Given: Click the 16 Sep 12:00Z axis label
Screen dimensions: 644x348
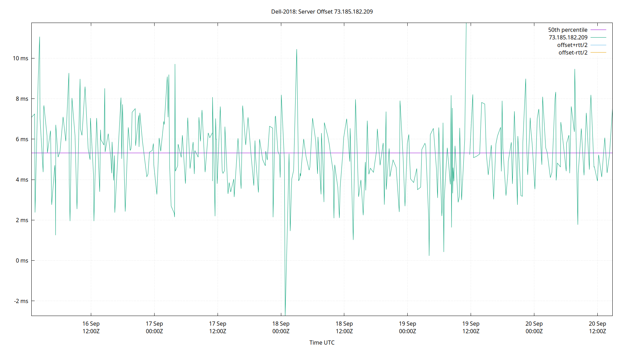Looking at the screenshot, I should click(x=91, y=327).
